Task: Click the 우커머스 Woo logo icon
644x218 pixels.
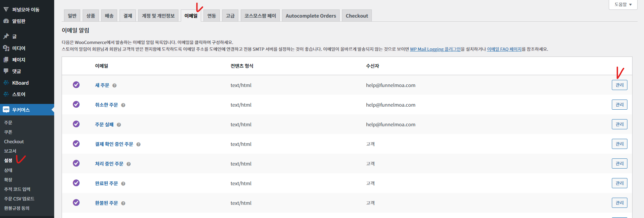Action: [x=6, y=110]
